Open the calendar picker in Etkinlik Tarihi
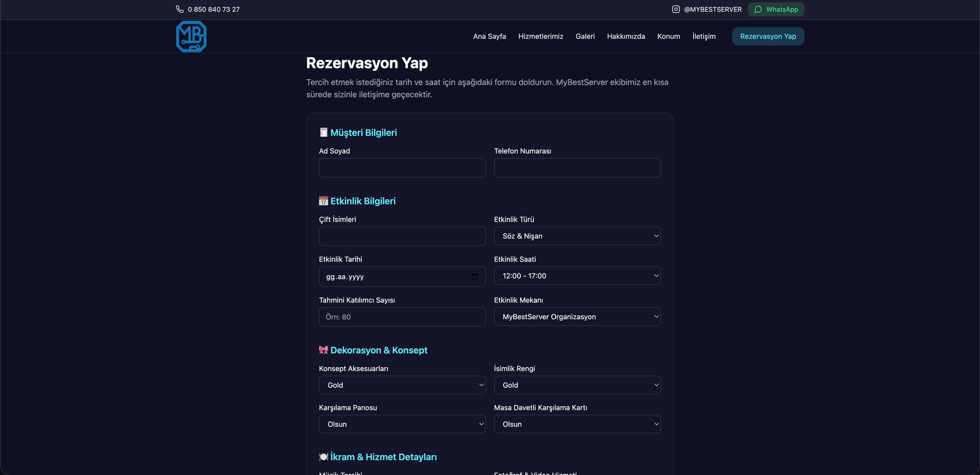 pyautogui.click(x=474, y=276)
